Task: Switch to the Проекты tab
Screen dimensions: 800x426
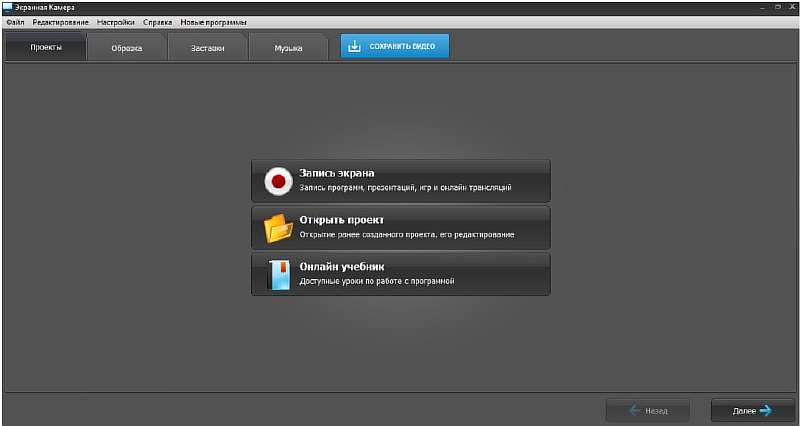Action: click(46, 48)
